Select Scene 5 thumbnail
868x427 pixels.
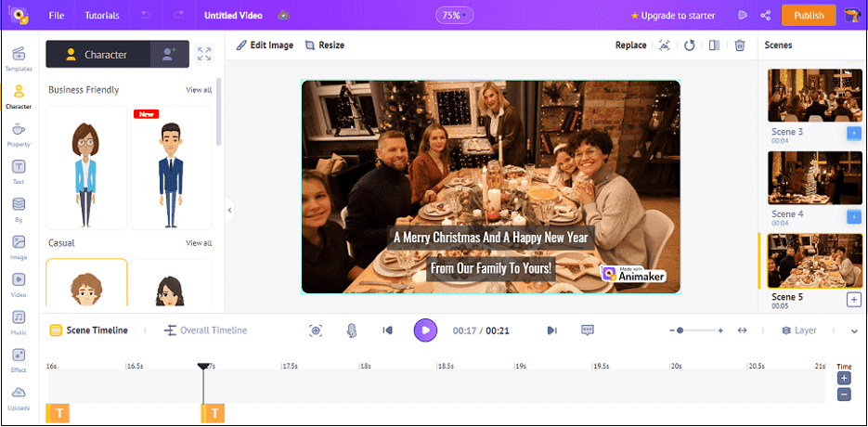pos(815,261)
